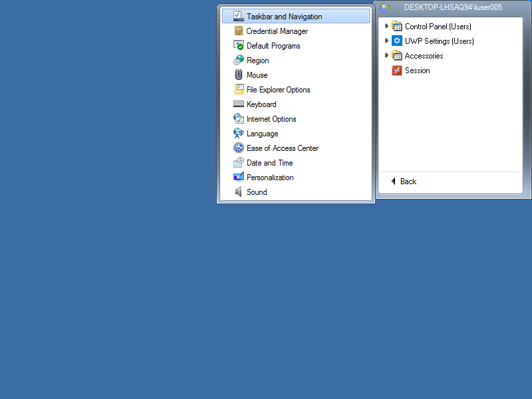Open File Explorer Options entry
This screenshot has width=532, height=399.
278,90
